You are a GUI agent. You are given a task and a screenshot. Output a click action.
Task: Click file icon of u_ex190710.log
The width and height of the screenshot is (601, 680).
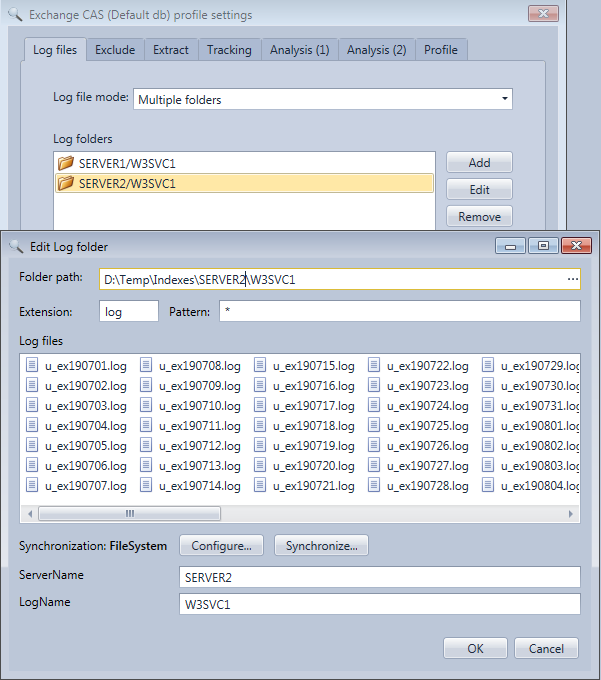coord(146,405)
